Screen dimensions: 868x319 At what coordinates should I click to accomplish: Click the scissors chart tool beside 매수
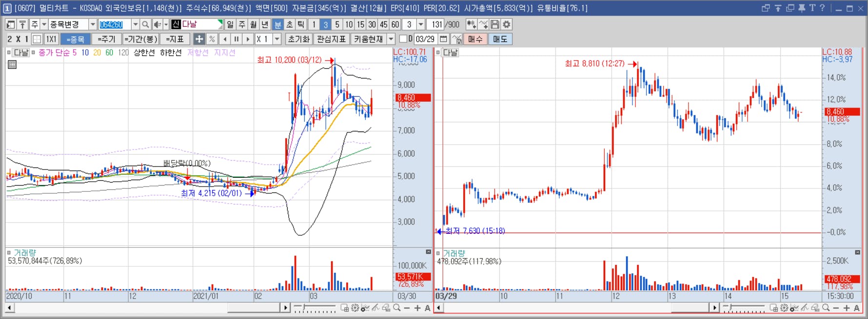coord(456,39)
